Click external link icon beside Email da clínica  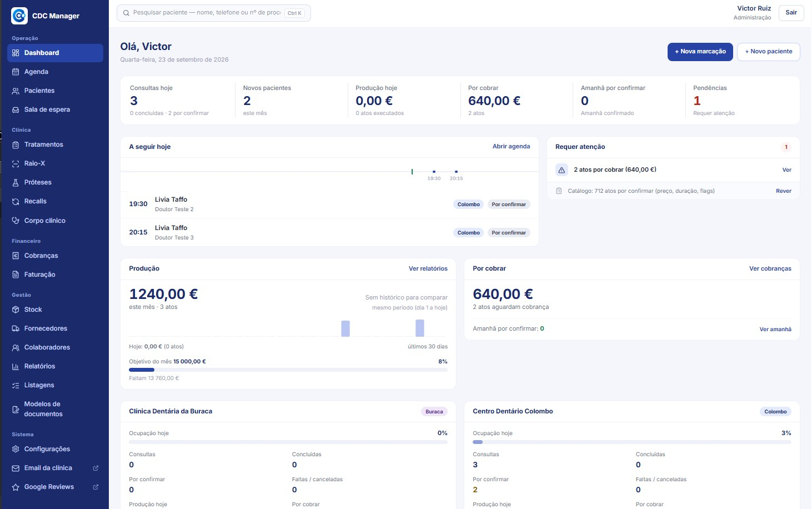96,468
